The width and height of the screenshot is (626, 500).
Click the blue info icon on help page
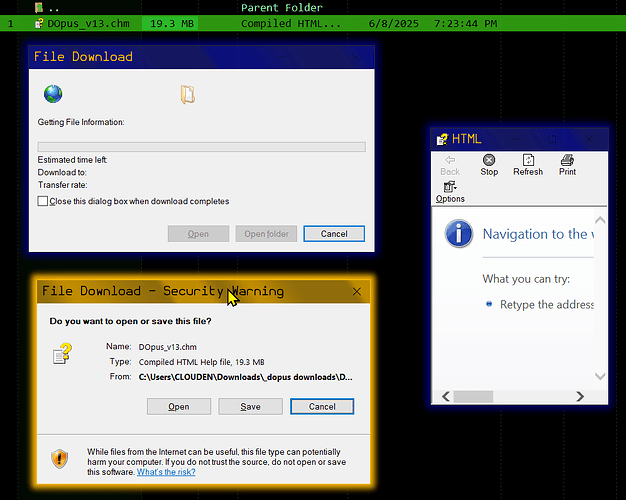point(458,234)
